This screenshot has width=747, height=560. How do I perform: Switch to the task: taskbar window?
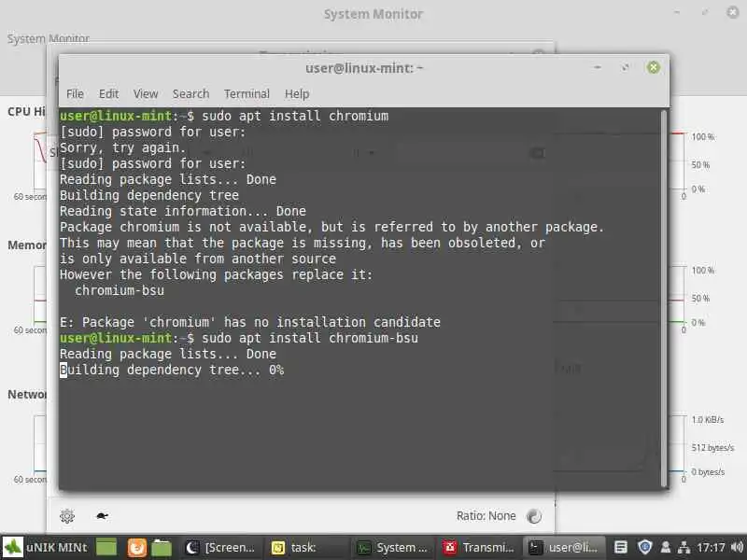point(306,548)
